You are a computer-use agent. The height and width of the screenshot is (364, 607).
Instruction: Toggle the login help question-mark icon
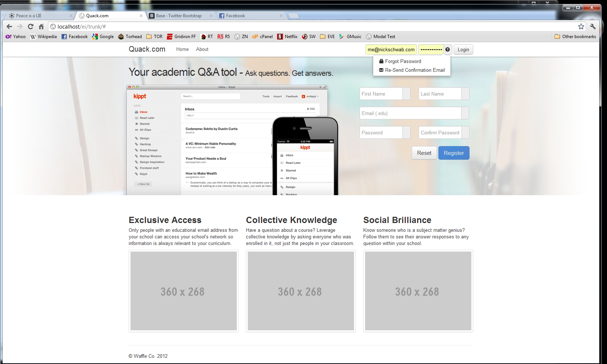click(x=448, y=49)
